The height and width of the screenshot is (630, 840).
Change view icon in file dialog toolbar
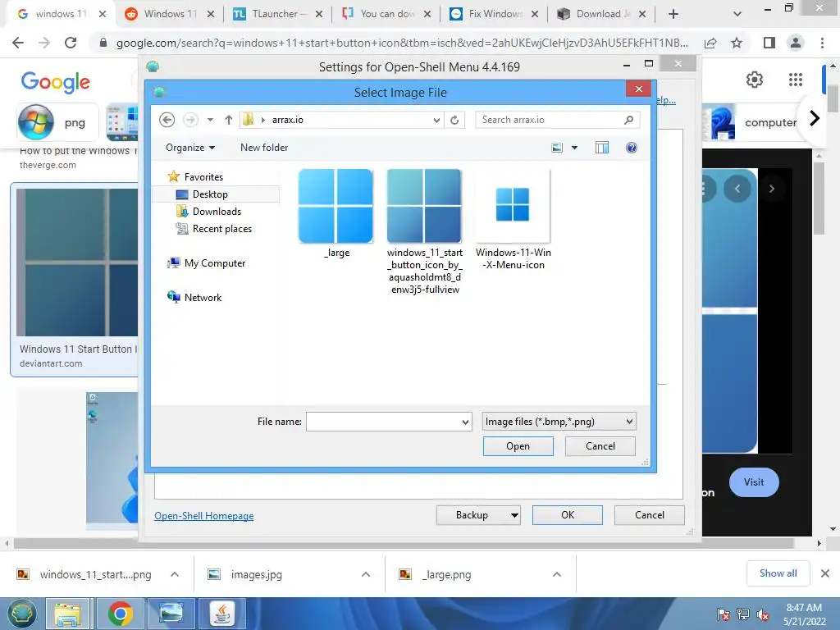[x=557, y=148]
